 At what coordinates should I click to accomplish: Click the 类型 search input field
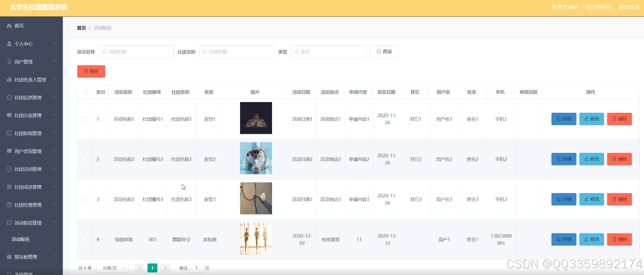pos(329,52)
